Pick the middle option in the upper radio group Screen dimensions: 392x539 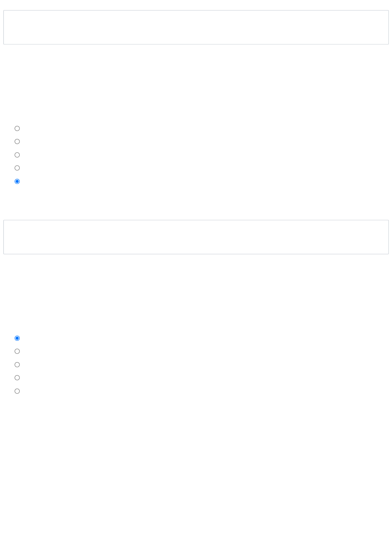point(17,155)
